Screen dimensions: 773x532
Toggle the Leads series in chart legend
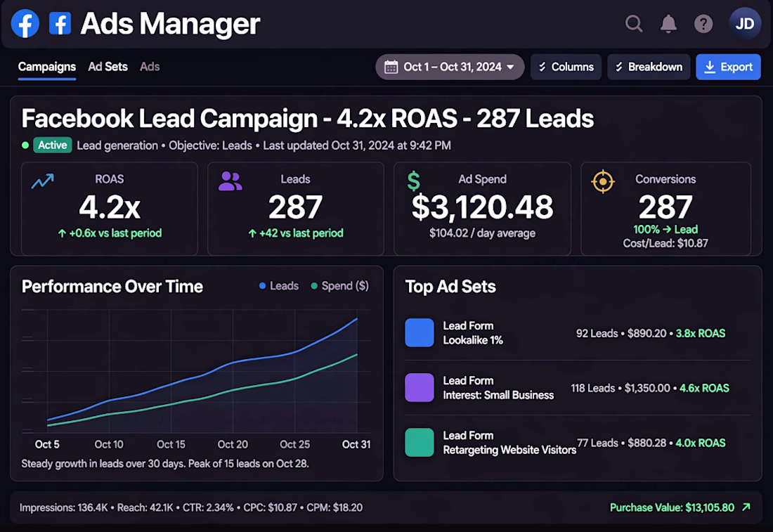(x=279, y=286)
